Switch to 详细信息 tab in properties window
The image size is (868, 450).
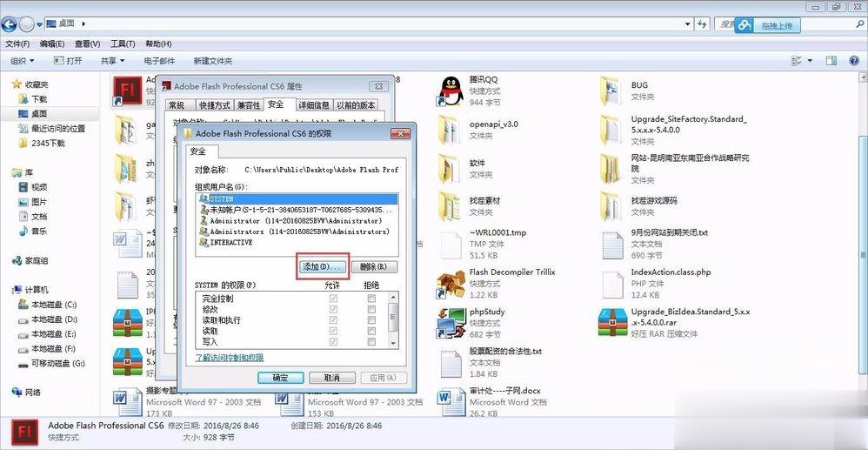[314, 105]
